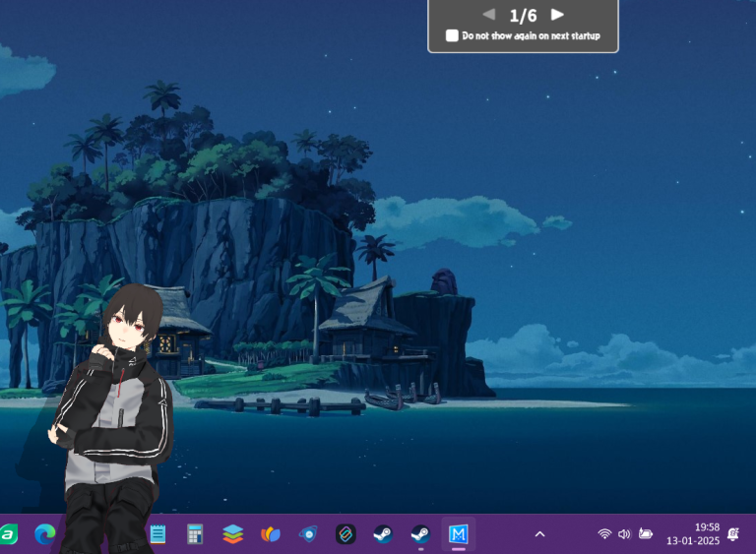Check the battery status icon
Viewport: 756px width, 554px height.
click(x=645, y=533)
